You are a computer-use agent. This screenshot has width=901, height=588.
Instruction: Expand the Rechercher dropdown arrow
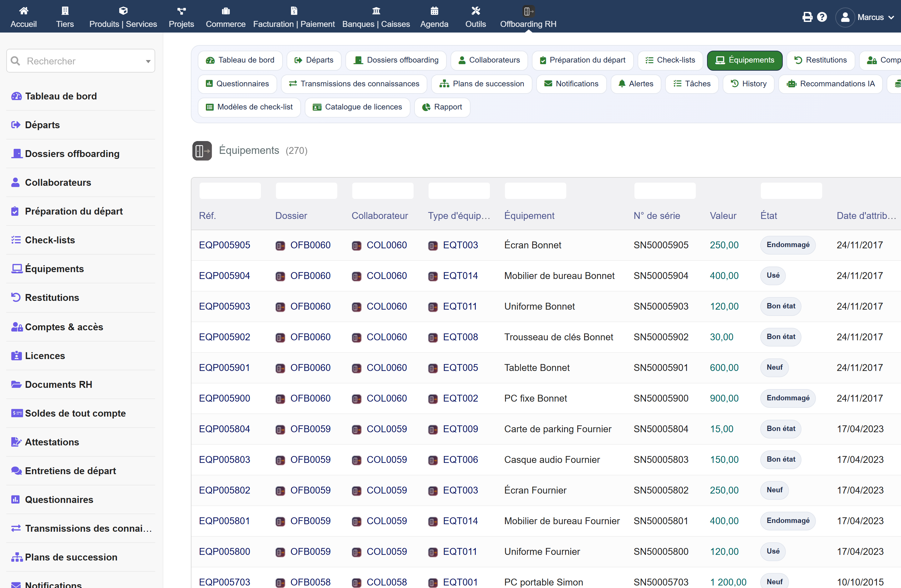point(148,61)
